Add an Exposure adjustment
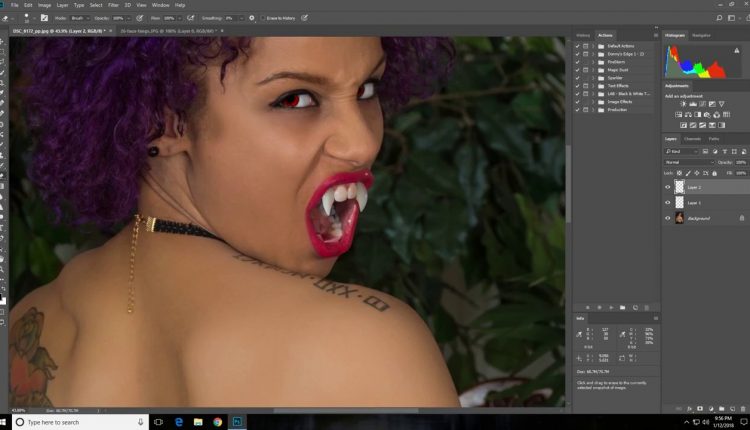Screen dimensions: 750x430 pos(712,104)
